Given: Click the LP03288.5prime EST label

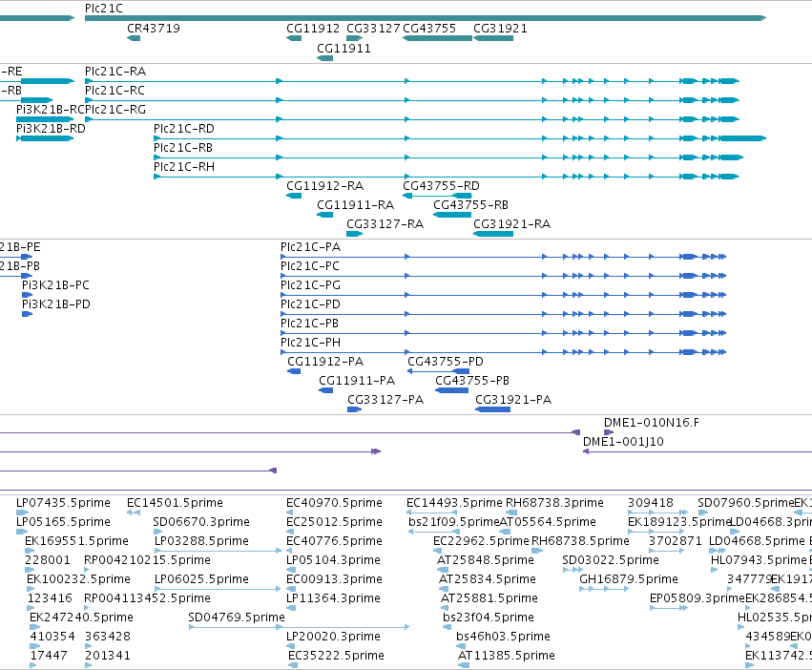Looking at the screenshot, I should click(x=201, y=541).
